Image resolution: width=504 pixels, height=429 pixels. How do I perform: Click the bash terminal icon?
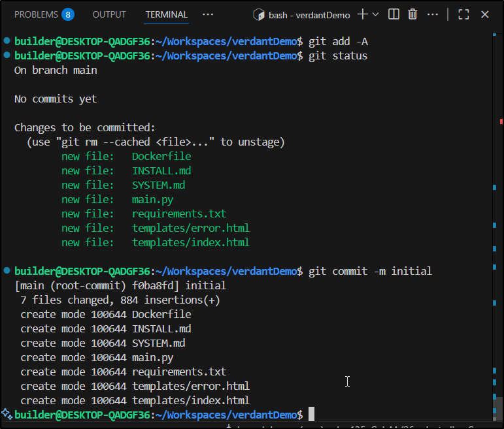point(259,14)
